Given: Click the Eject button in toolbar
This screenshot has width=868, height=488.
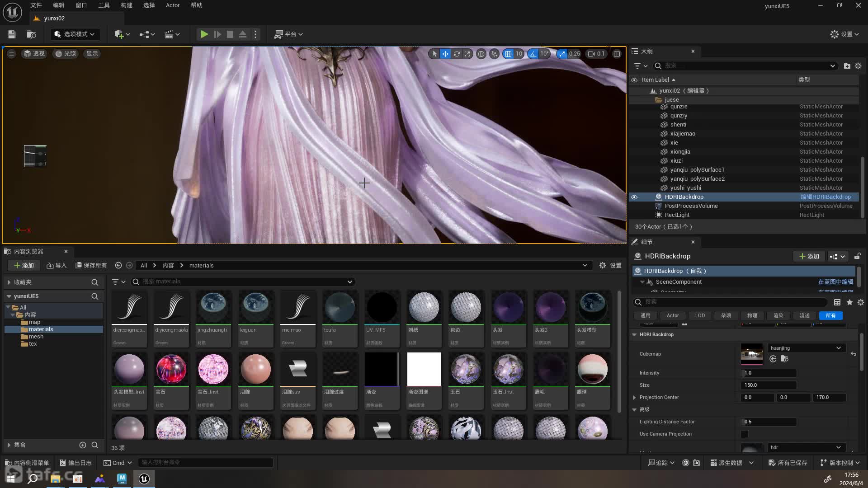Looking at the screenshot, I should pos(243,34).
